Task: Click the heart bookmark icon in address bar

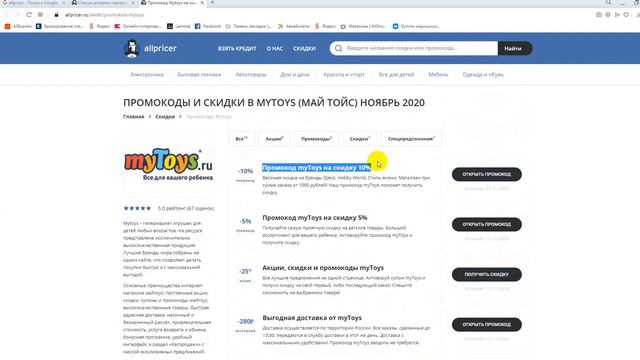Action: [x=626, y=15]
